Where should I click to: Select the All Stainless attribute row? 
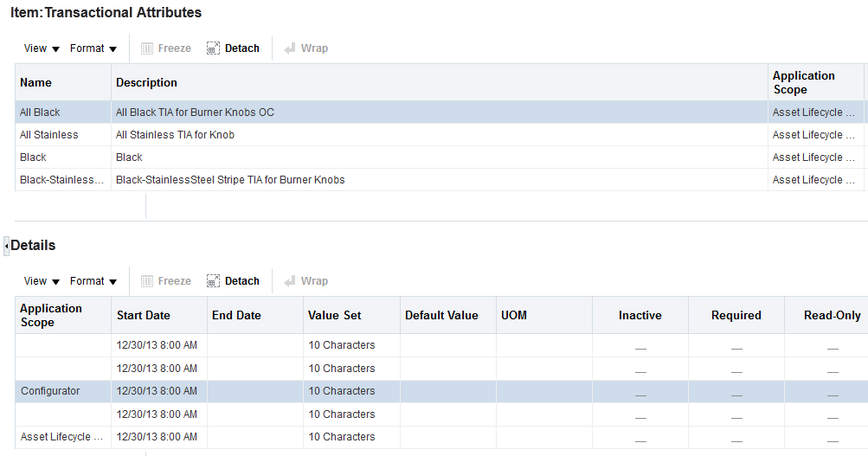tap(49, 135)
